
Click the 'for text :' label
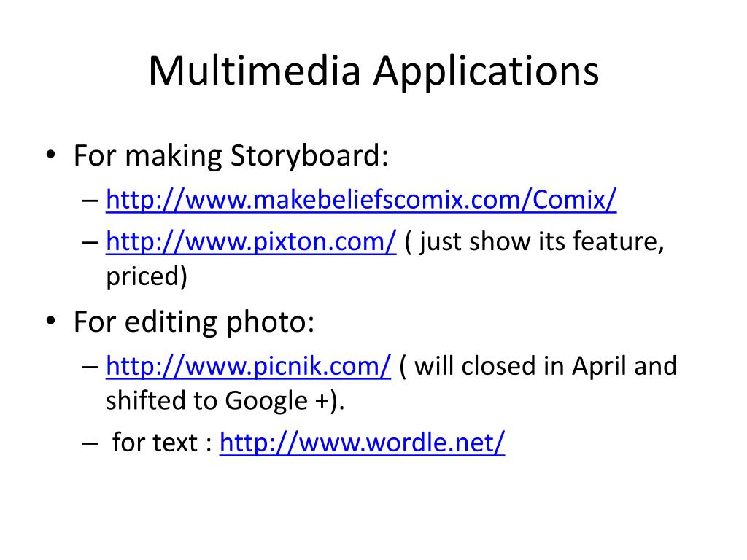point(162,443)
